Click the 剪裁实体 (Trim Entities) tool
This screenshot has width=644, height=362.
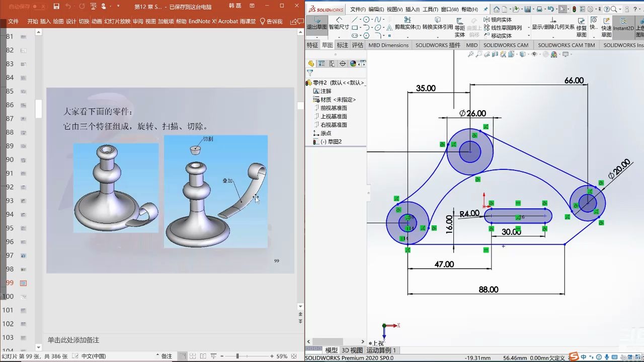pos(407,25)
